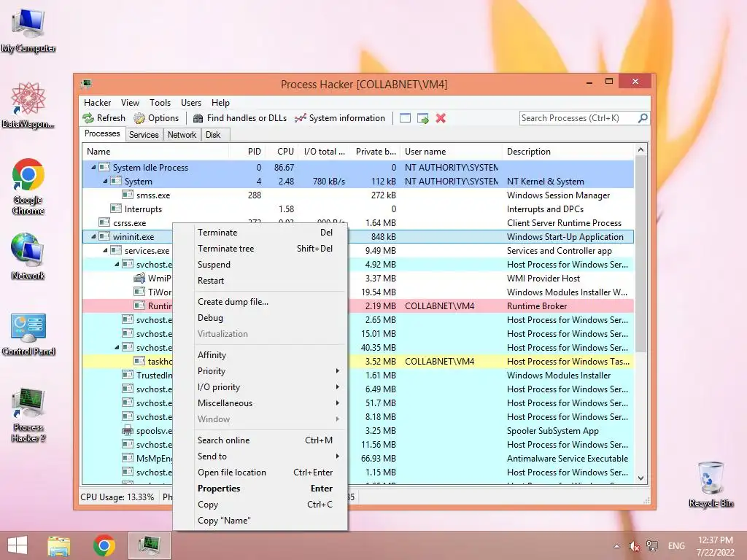Sort by the User name column header
The height and width of the screenshot is (560, 747).
tap(451, 152)
